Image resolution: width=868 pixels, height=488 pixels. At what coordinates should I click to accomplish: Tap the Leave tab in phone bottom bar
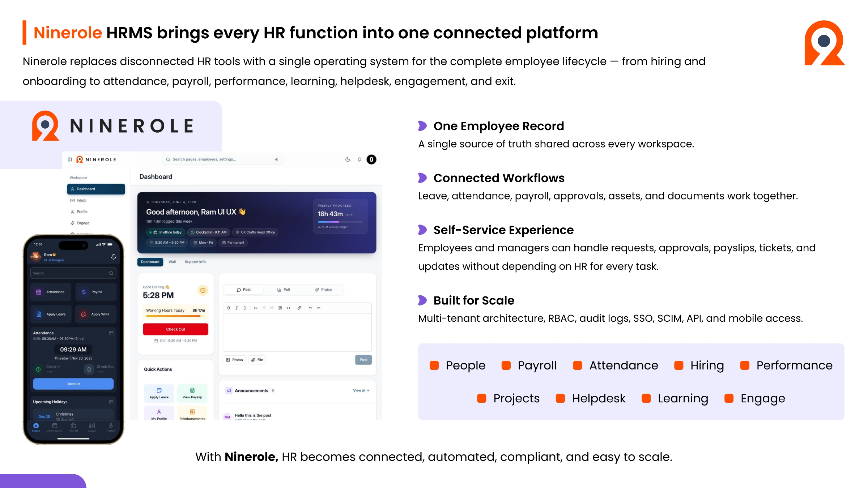(x=92, y=427)
